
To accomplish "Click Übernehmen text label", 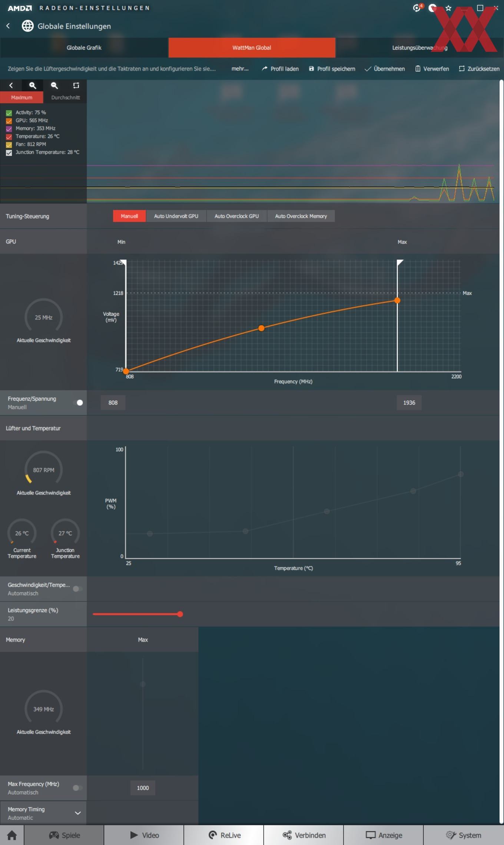I will pos(389,69).
